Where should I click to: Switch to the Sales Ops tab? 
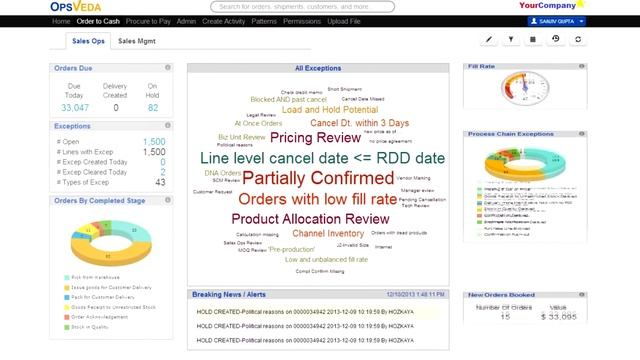(x=88, y=41)
